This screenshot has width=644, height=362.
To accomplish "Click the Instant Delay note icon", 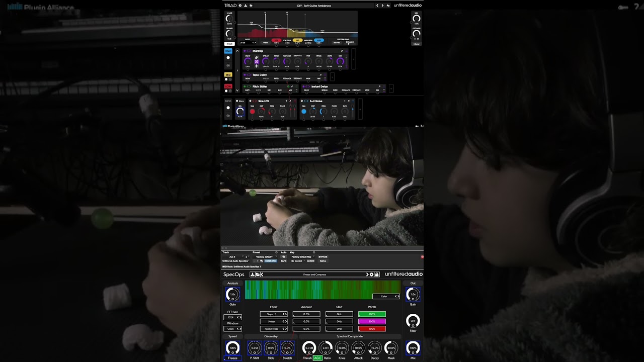I will point(379,86).
